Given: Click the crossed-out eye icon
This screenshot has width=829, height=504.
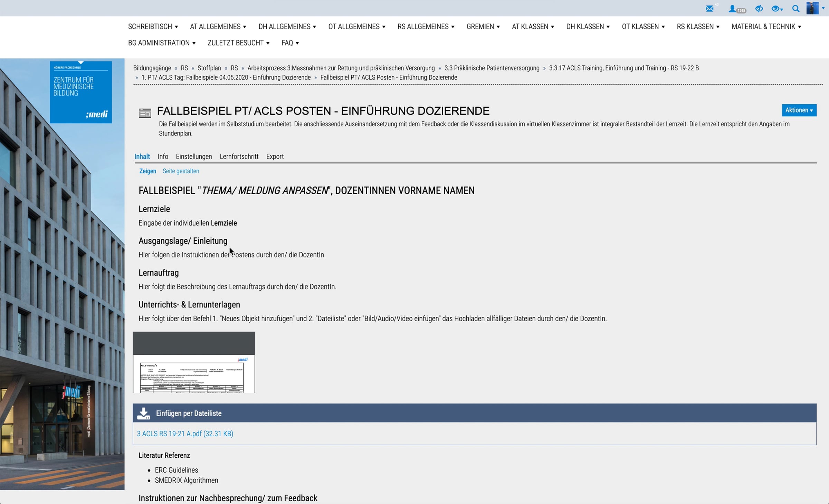Looking at the screenshot, I should (x=759, y=9).
